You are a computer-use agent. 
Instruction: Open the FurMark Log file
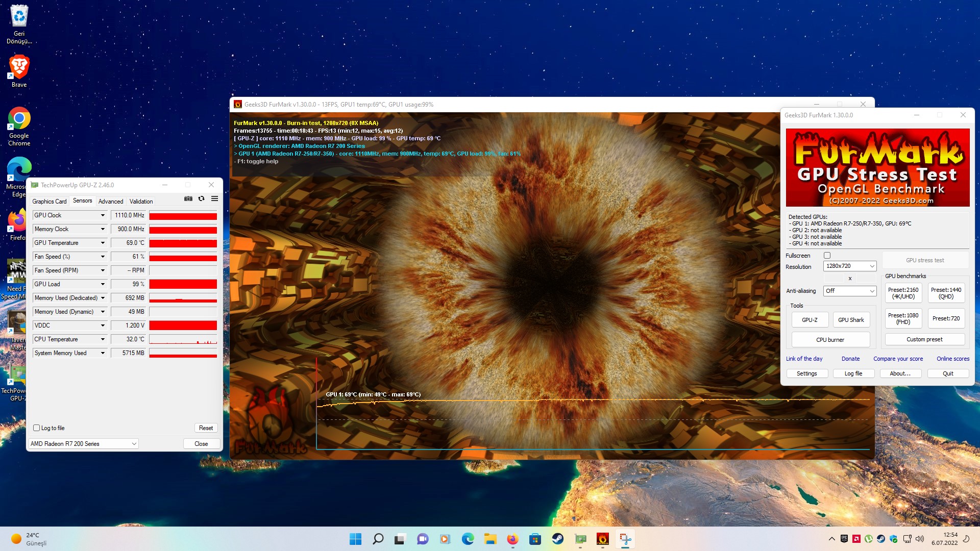pyautogui.click(x=853, y=374)
